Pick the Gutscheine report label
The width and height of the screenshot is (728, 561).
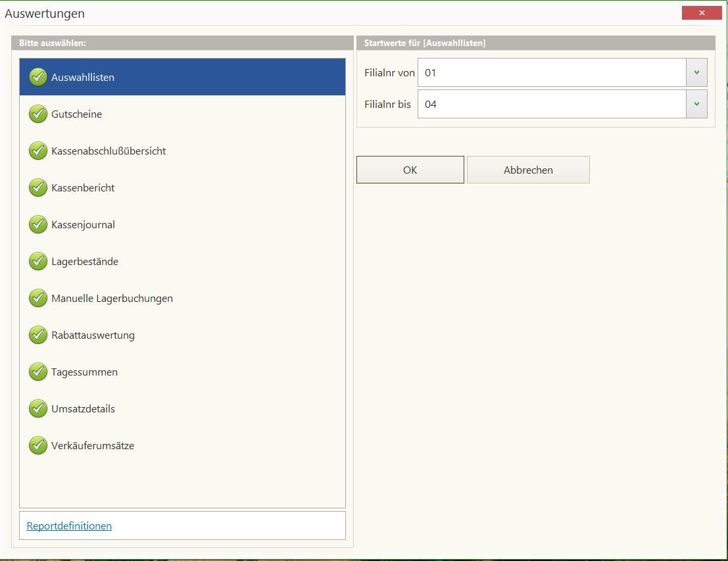point(76,114)
